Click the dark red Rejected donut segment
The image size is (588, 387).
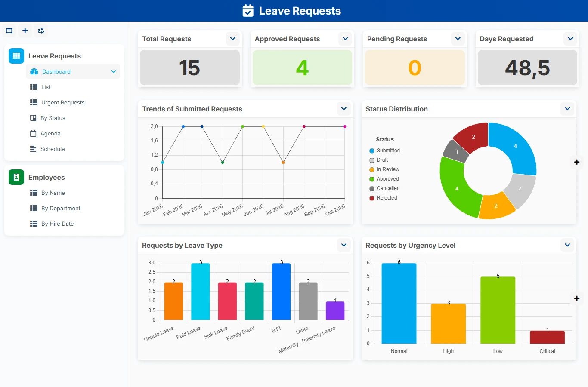(x=473, y=137)
